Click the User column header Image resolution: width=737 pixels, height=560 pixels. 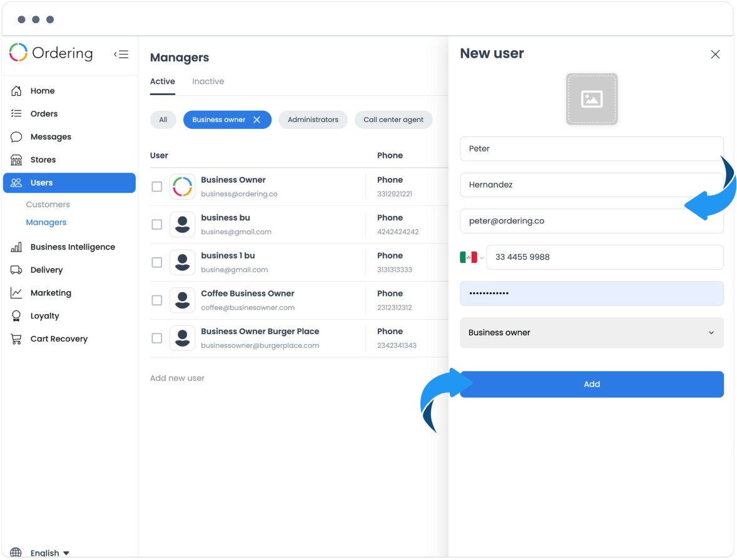point(159,156)
